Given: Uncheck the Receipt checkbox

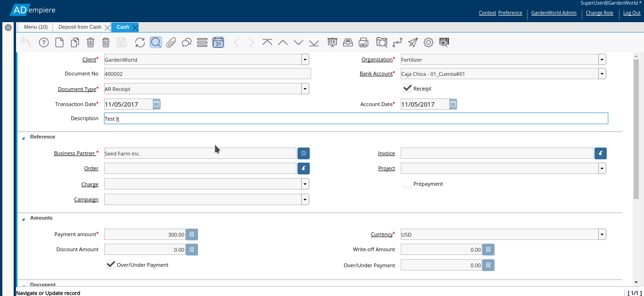Looking at the screenshot, I should [x=407, y=88].
